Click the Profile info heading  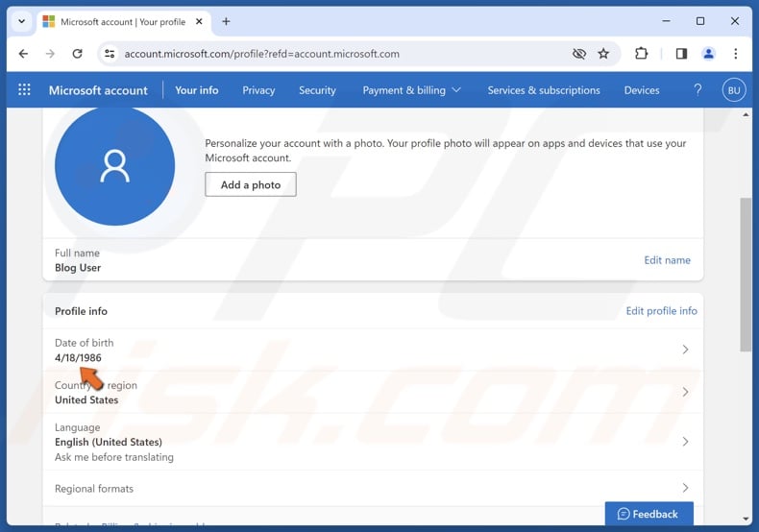[x=81, y=311]
